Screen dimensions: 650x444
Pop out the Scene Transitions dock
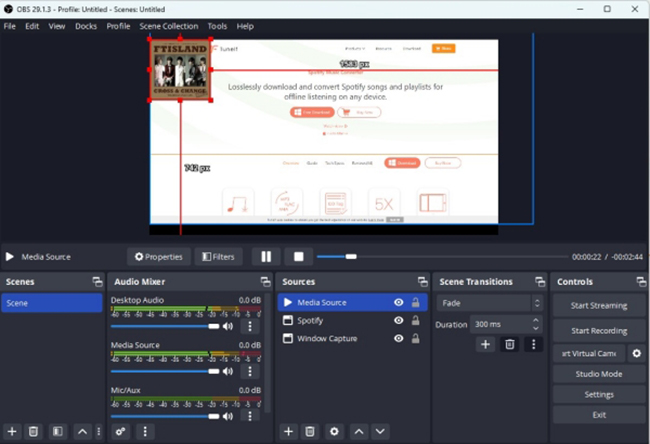click(540, 282)
